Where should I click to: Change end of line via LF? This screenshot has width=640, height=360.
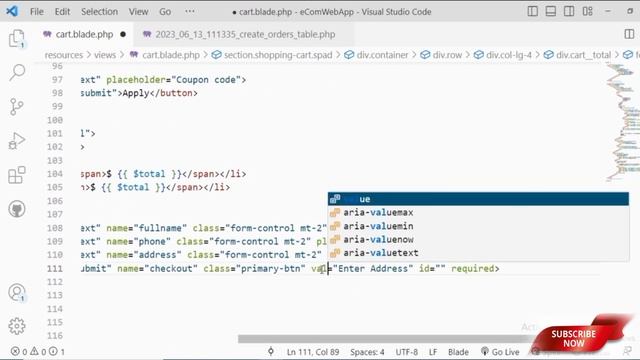[x=433, y=352]
